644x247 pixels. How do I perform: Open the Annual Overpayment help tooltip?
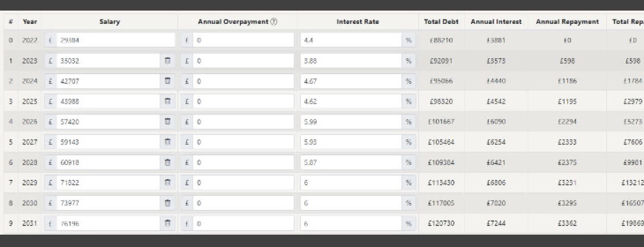[x=274, y=22]
